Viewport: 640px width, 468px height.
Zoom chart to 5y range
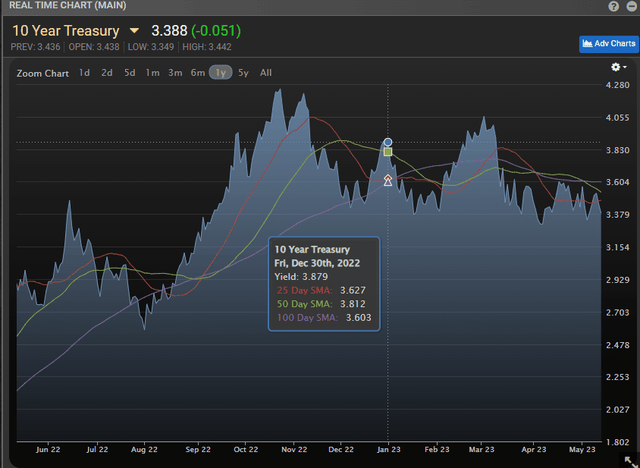243,72
